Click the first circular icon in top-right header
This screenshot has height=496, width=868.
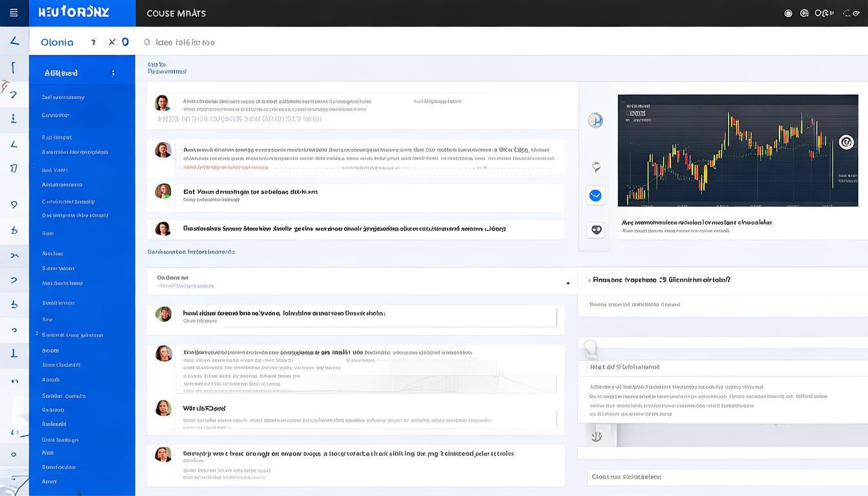788,13
